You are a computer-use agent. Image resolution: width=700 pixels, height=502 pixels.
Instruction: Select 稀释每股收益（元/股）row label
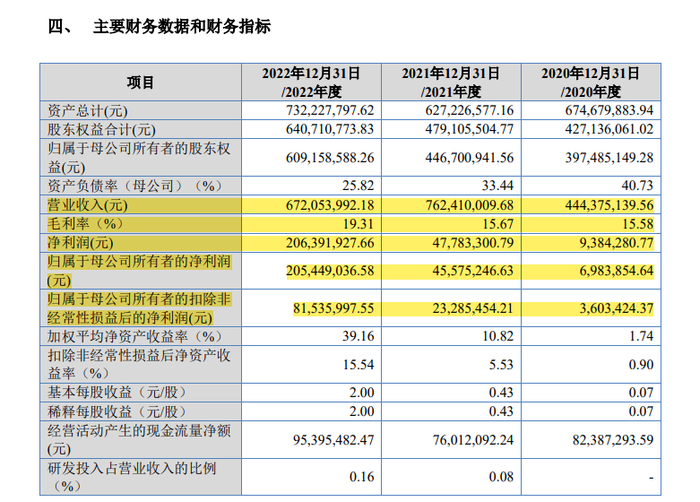(116, 411)
